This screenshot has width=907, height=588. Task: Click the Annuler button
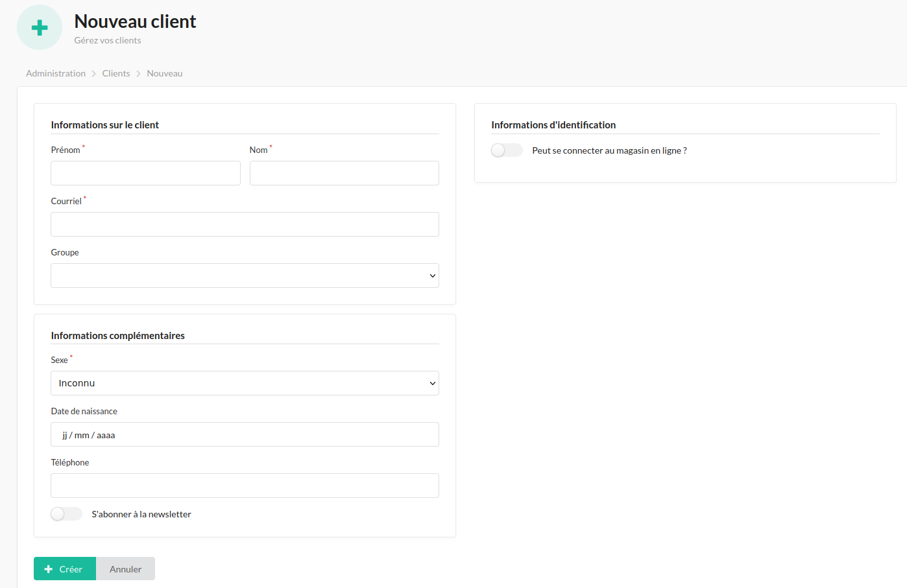click(125, 569)
